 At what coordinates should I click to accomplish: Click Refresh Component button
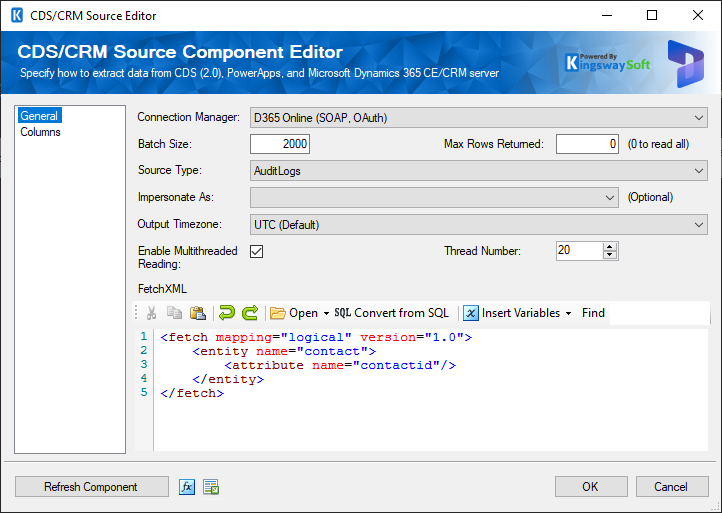point(92,487)
